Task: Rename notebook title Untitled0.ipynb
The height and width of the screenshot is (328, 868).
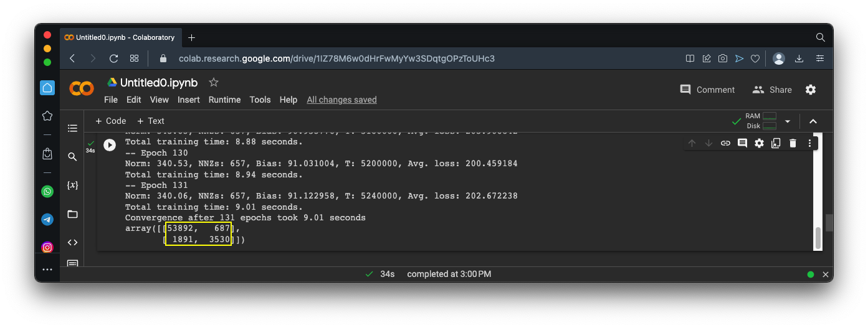Action: click(x=159, y=83)
